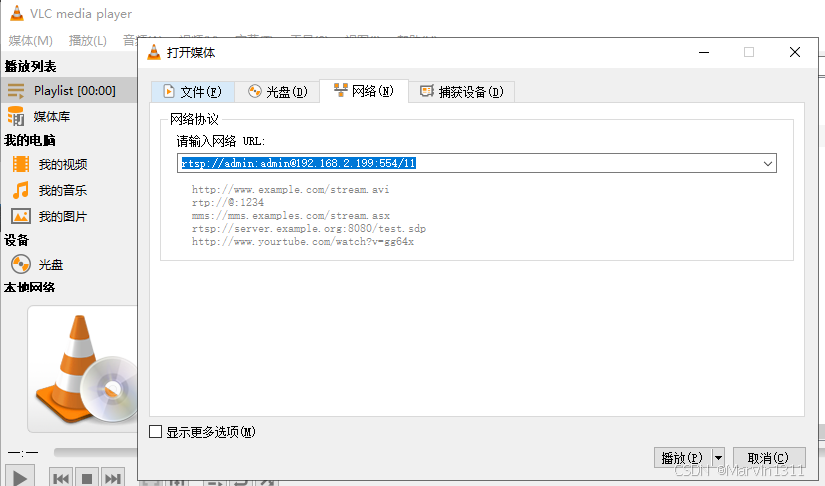Click the 我的图片 picture icon

coord(21,216)
